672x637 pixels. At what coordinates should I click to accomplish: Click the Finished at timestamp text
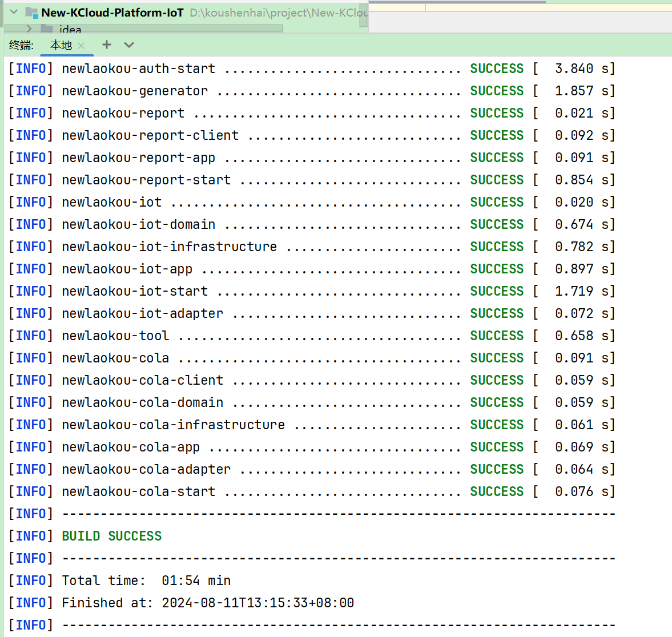point(257,603)
